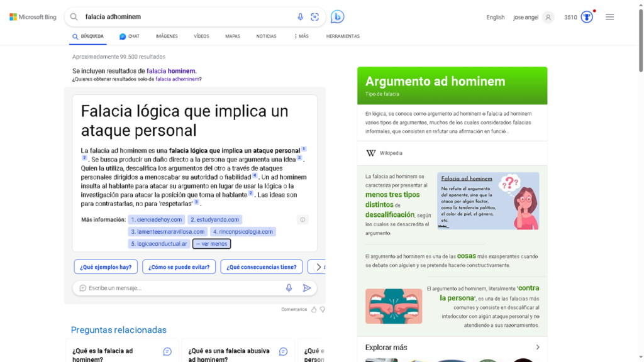The height and width of the screenshot is (362, 644).
Task: Click the user account avatar icon
Action: pyautogui.click(x=548, y=17)
